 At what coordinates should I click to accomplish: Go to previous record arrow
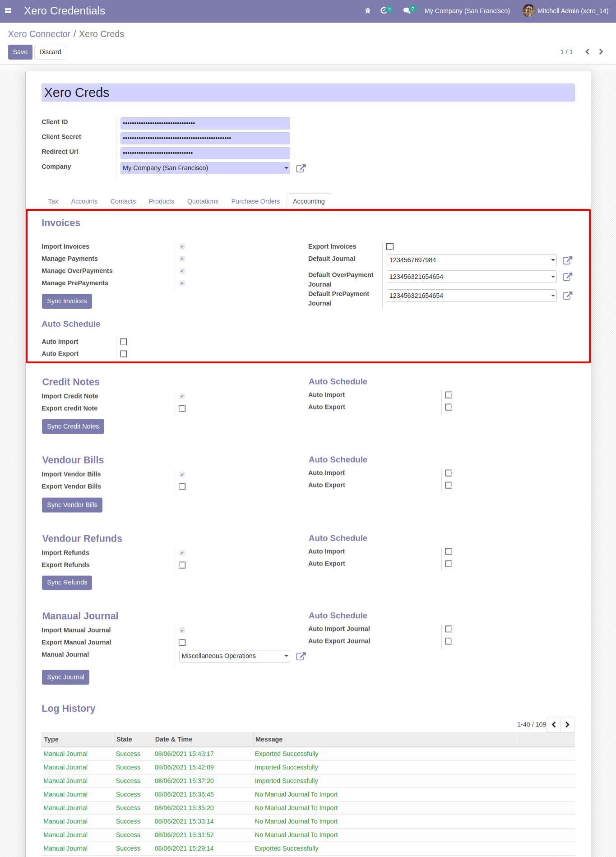(588, 52)
